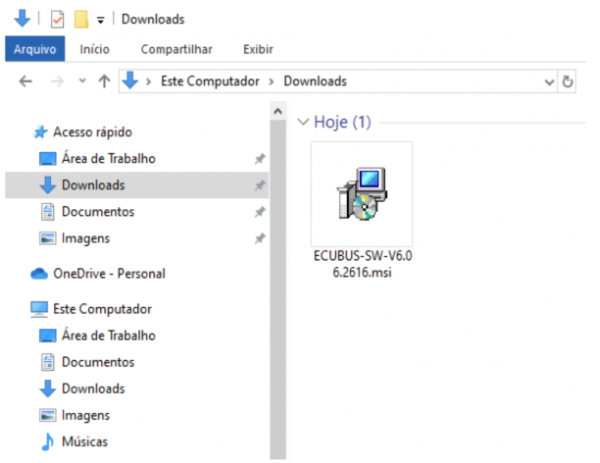Switch to the Exibir ribbon tab
The height and width of the screenshot is (463, 600).
(x=258, y=49)
